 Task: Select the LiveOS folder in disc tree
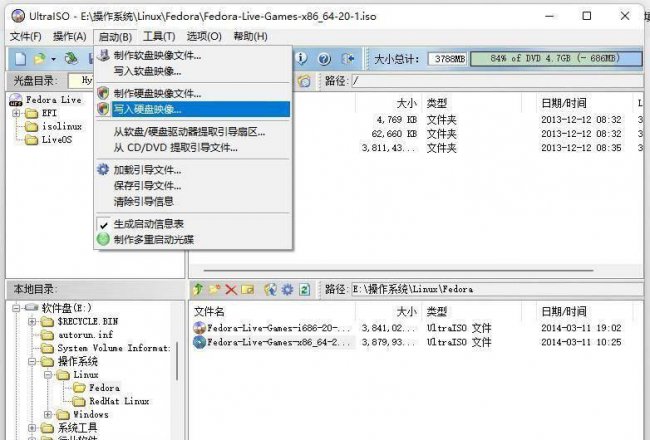point(57,140)
